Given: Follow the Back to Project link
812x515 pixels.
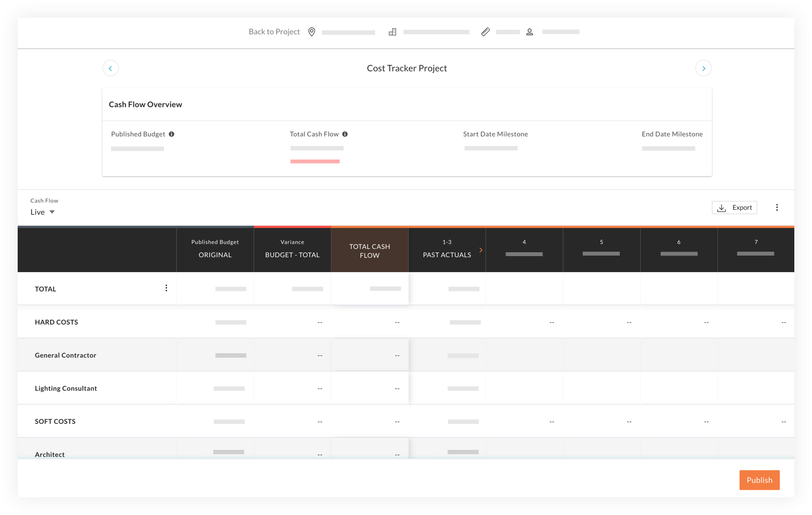Looking at the screenshot, I should pyautogui.click(x=274, y=32).
